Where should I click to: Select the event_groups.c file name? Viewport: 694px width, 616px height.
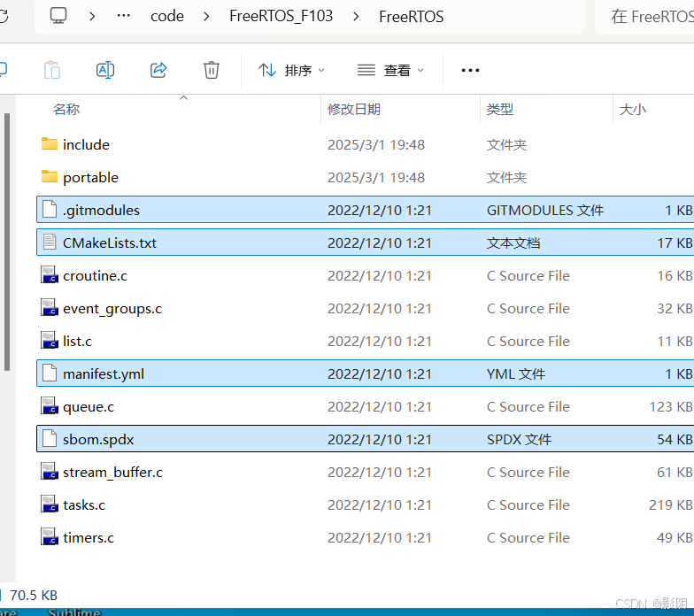(x=112, y=308)
